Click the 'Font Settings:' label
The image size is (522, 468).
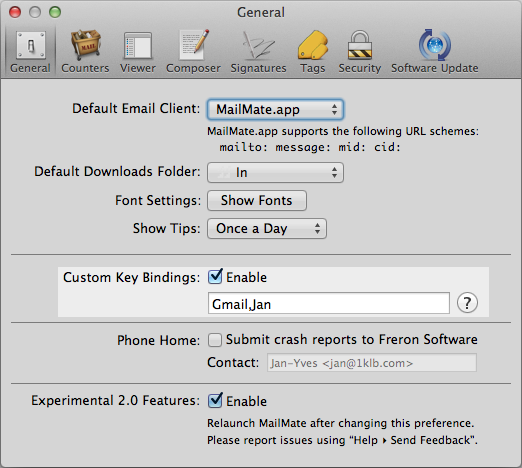pyautogui.click(x=158, y=201)
